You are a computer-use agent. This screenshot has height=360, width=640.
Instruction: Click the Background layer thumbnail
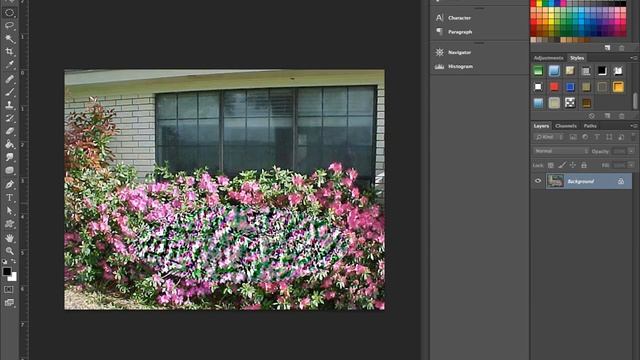coord(555,181)
